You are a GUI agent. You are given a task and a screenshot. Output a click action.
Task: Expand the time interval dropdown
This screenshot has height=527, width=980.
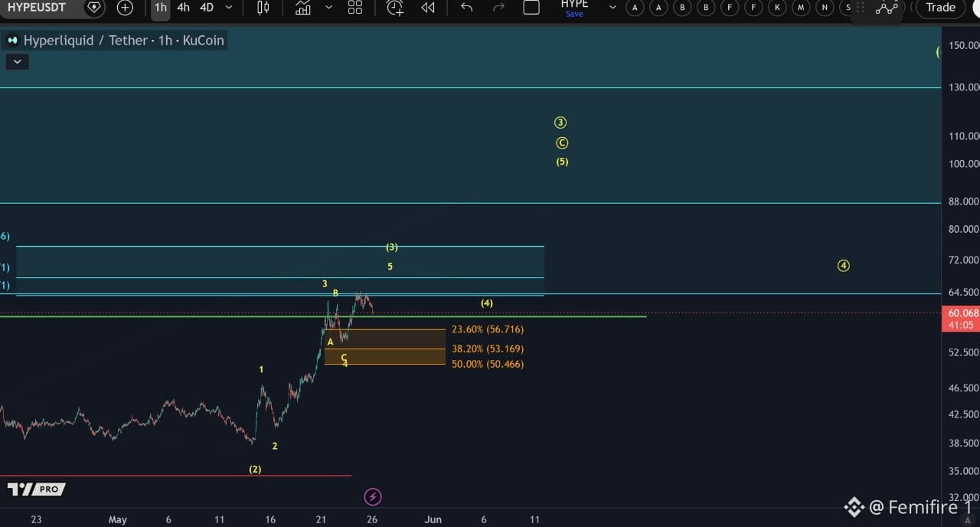tap(228, 8)
